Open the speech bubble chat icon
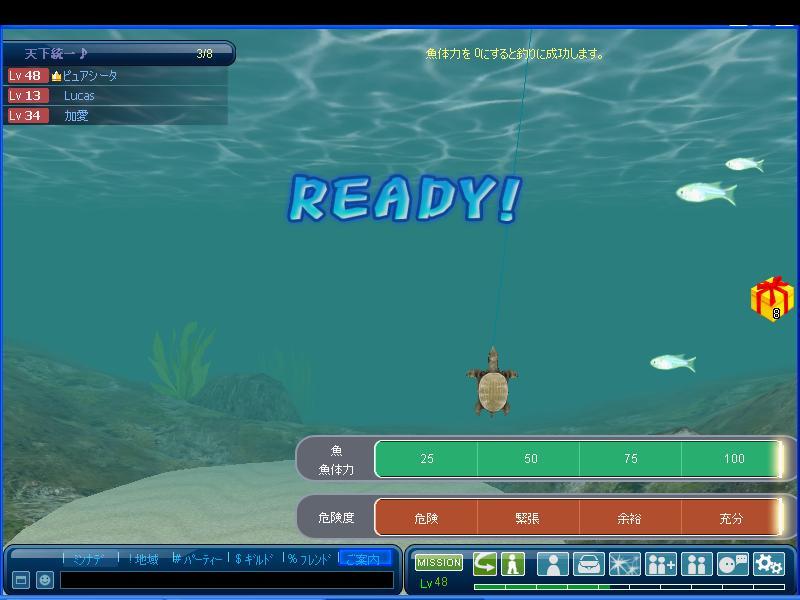The image size is (800, 600). coord(732,564)
